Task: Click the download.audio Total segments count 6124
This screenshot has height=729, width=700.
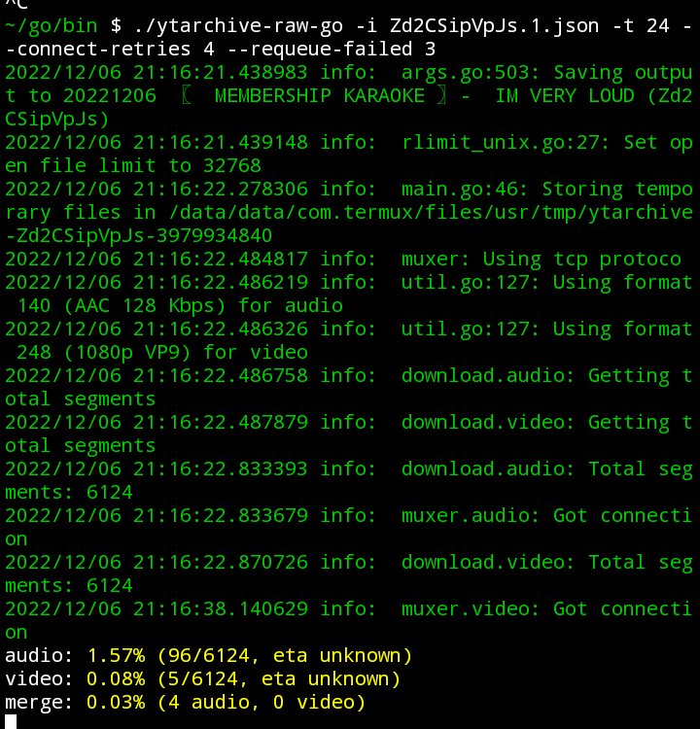Action: [110, 493]
